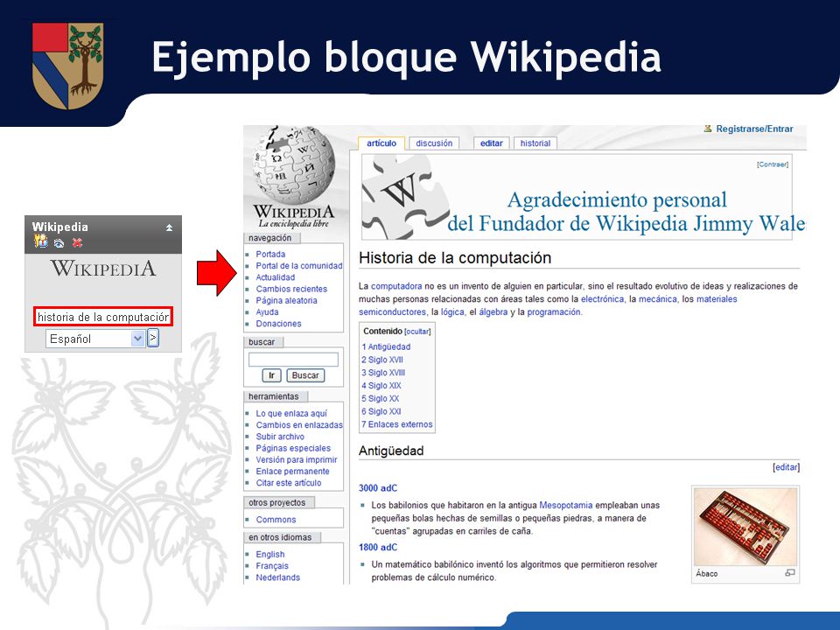Collapse the Wikipedia block with up-arrow icon
840x630 pixels.
169,227
